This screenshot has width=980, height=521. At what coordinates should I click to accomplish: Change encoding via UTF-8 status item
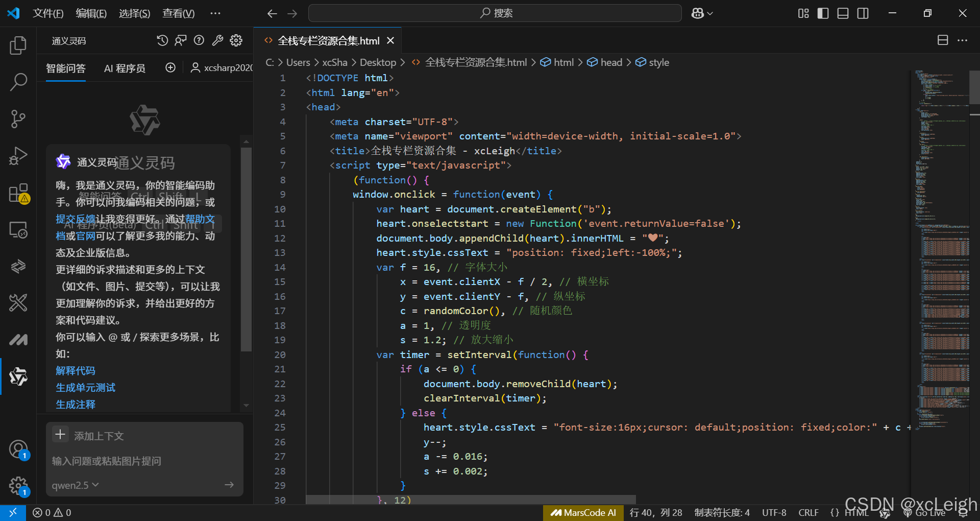(774, 512)
